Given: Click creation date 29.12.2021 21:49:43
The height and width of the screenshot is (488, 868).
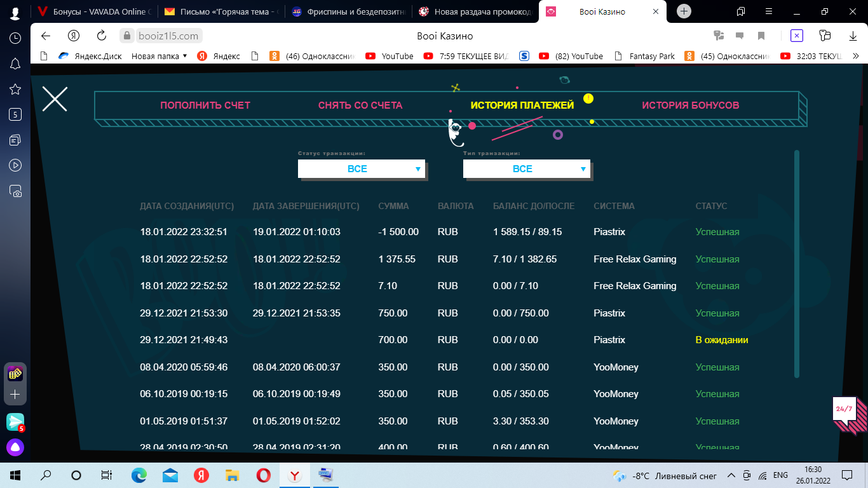Looking at the screenshot, I should (184, 340).
